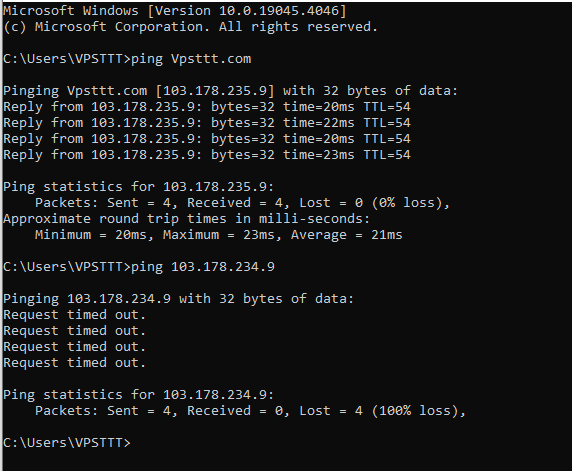This screenshot has width=572, height=471.
Task: Click the first reply line with time=20ms
Action: pyautogui.click(x=207, y=107)
